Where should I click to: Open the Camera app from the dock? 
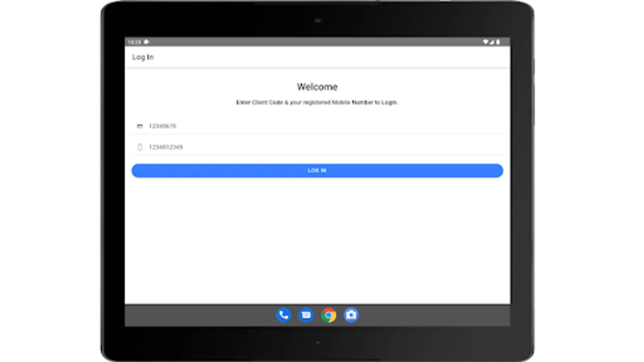tap(351, 315)
